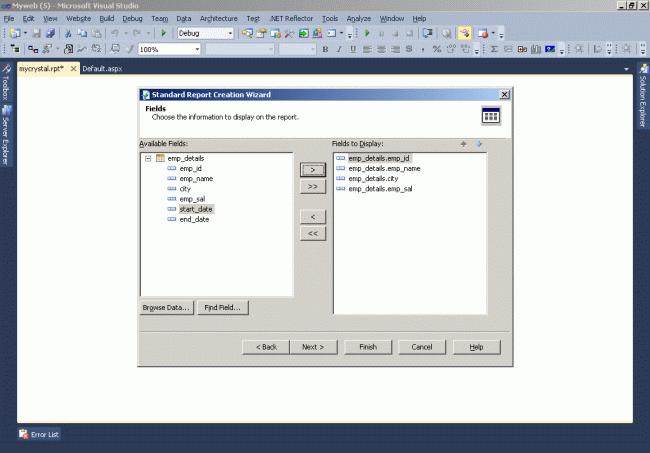This screenshot has height=453, width=650.
Task: Open the Website menu
Action: tap(78, 19)
